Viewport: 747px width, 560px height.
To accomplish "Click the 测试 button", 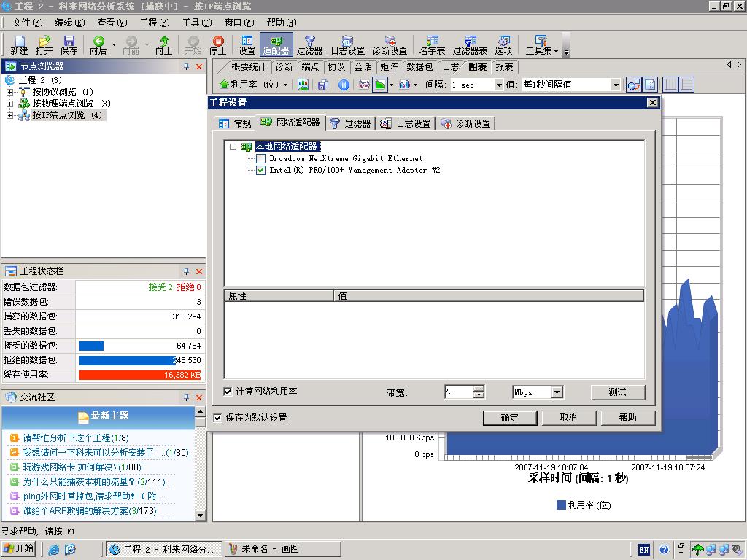I will click(617, 392).
